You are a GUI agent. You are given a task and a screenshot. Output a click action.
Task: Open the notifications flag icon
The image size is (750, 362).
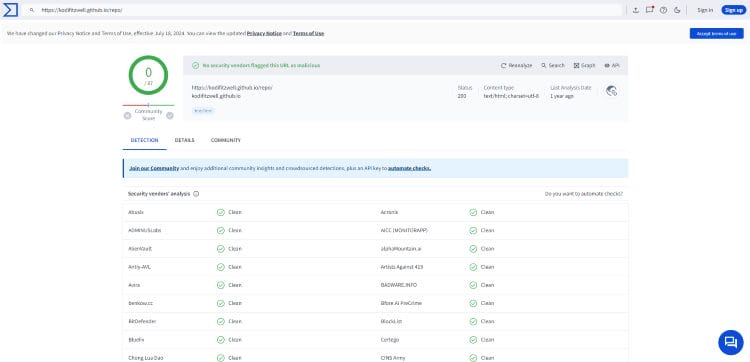(x=650, y=10)
